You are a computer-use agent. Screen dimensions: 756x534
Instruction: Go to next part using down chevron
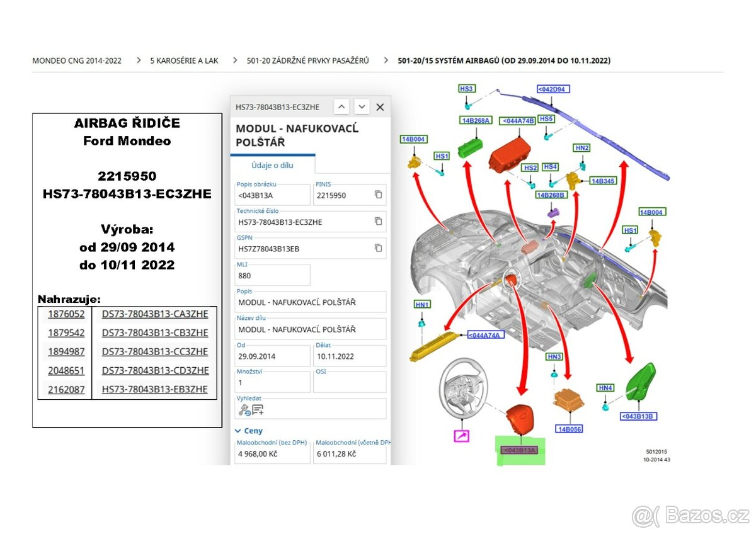coord(361,107)
